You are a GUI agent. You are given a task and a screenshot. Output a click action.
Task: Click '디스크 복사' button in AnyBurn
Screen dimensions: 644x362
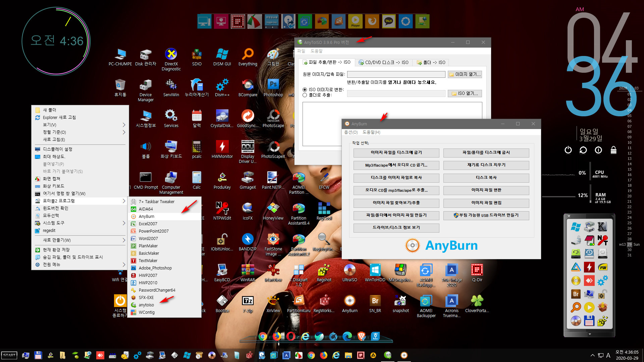coord(486,178)
